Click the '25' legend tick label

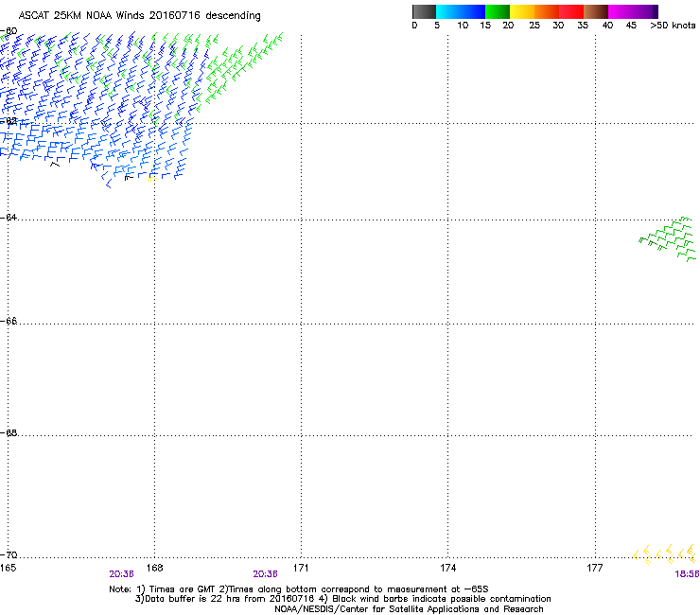pyautogui.click(x=534, y=26)
